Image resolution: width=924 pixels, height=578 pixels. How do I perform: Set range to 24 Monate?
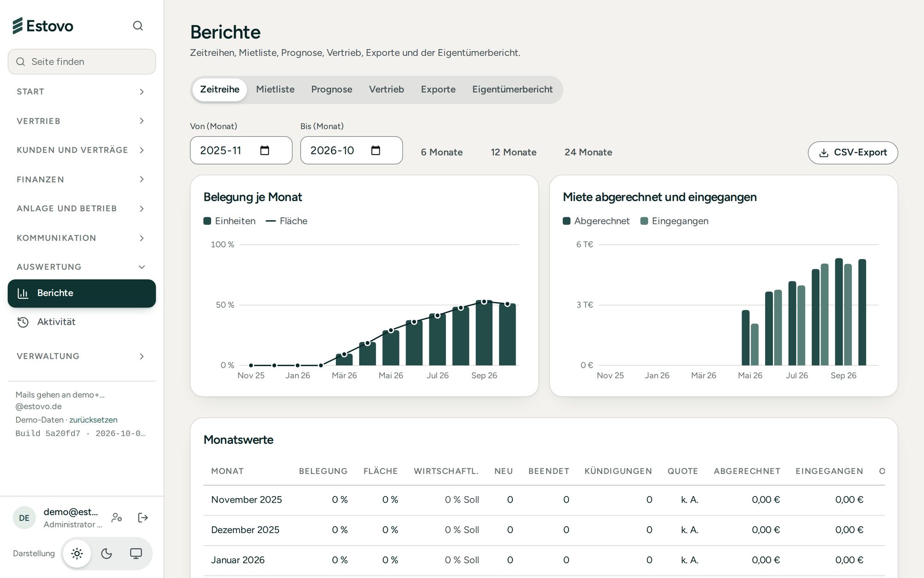(588, 152)
